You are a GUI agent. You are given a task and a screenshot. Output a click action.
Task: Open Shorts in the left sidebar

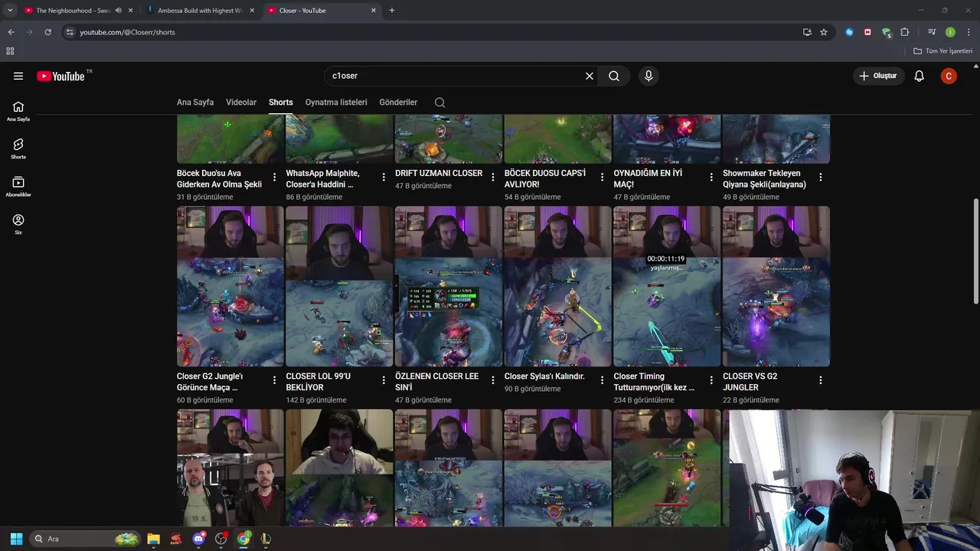pos(18,148)
